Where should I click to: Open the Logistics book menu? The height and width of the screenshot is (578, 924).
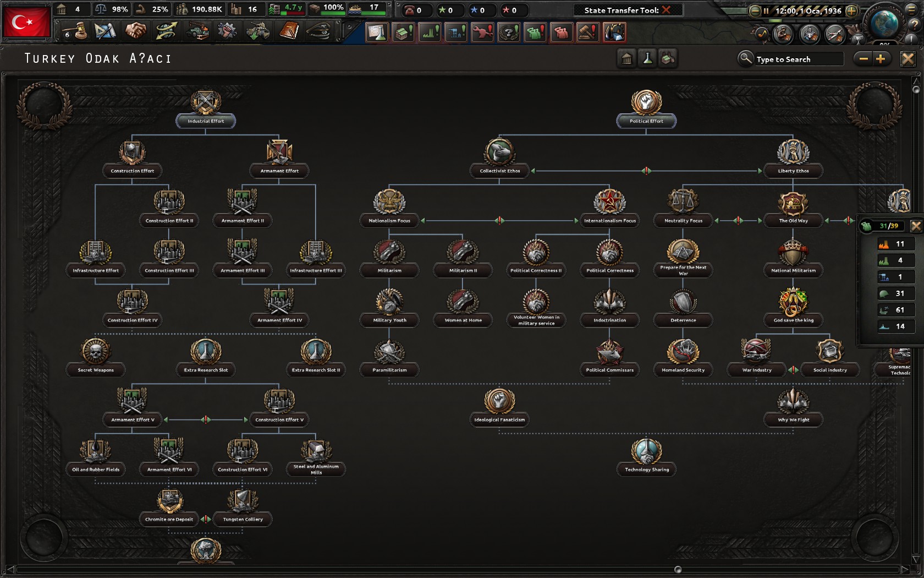(x=288, y=31)
